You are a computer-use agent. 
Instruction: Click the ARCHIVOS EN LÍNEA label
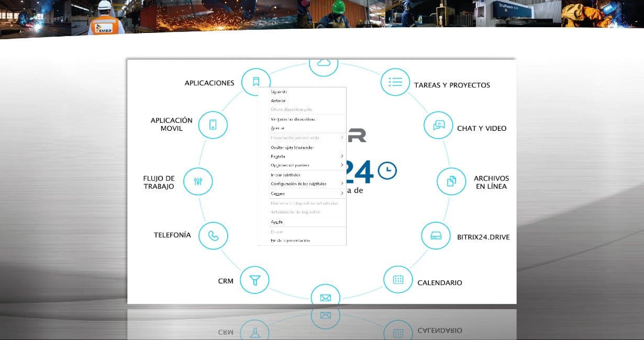pyautogui.click(x=491, y=182)
